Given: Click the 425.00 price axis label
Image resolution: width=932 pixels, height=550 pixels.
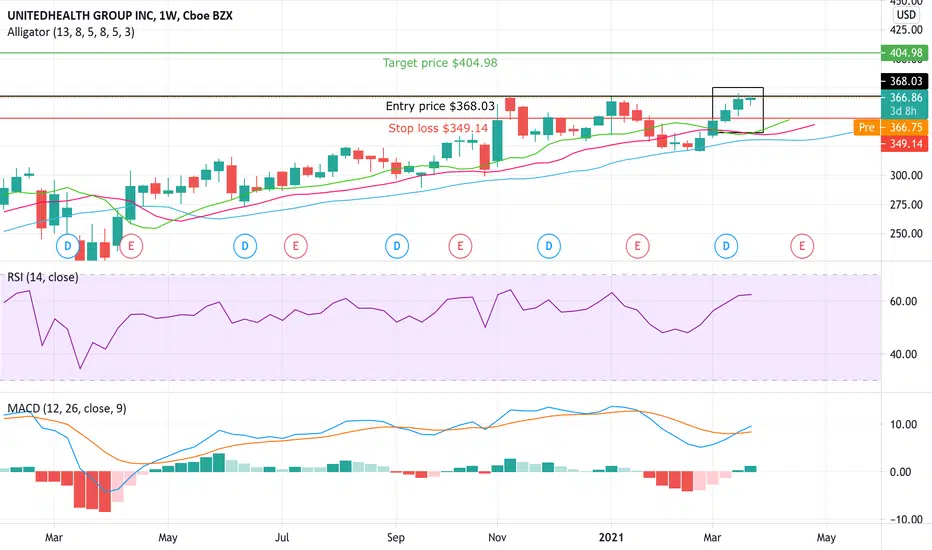Looking at the screenshot, I should pyautogui.click(x=906, y=30).
